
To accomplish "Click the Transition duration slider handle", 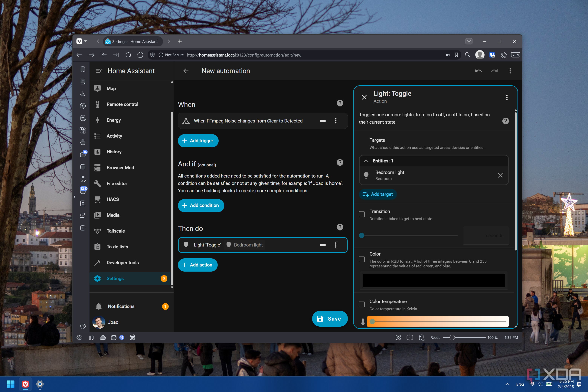I will click(361, 236).
